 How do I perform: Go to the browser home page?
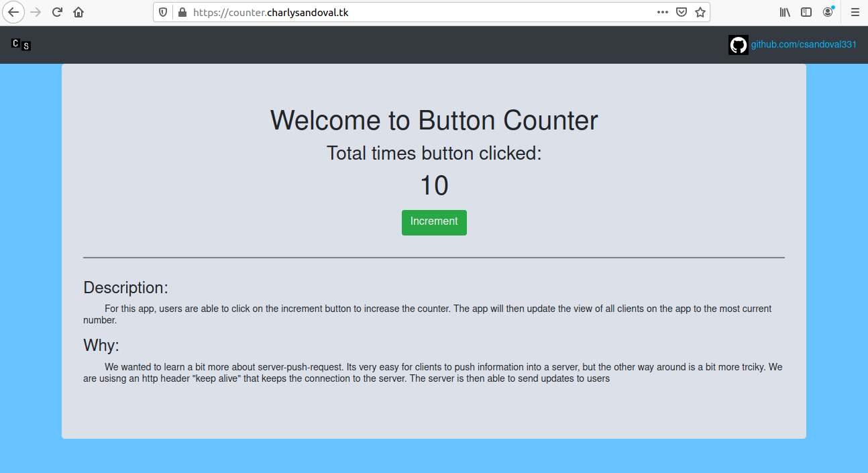78,12
